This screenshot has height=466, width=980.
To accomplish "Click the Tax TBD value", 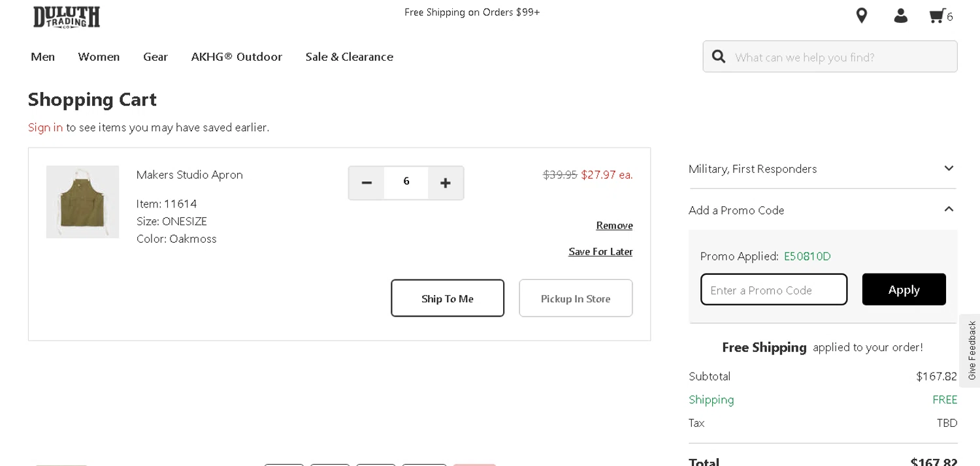I will [947, 424].
